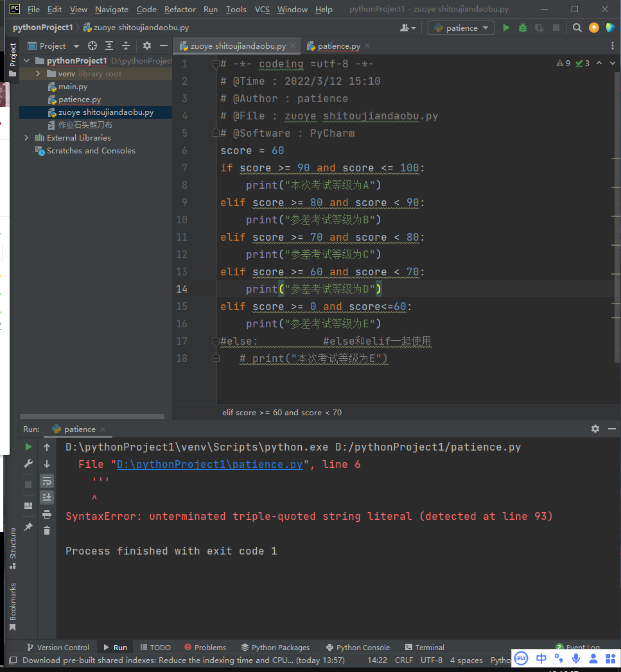Print the run console output
Image resolution: width=621 pixels, height=672 pixels.
(x=47, y=514)
